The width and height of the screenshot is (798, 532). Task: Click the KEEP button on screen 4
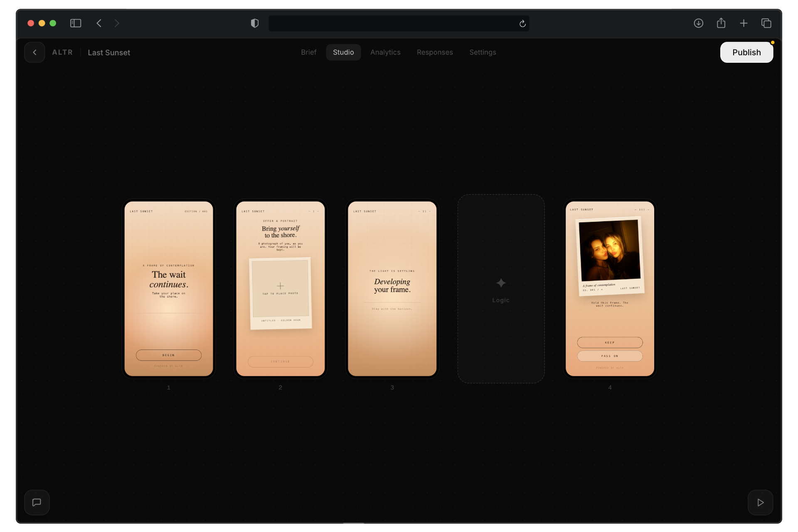(610, 342)
